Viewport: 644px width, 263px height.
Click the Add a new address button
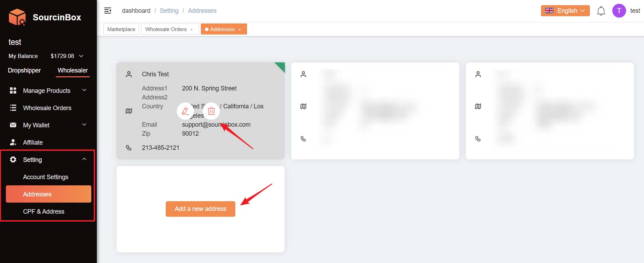(201, 209)
